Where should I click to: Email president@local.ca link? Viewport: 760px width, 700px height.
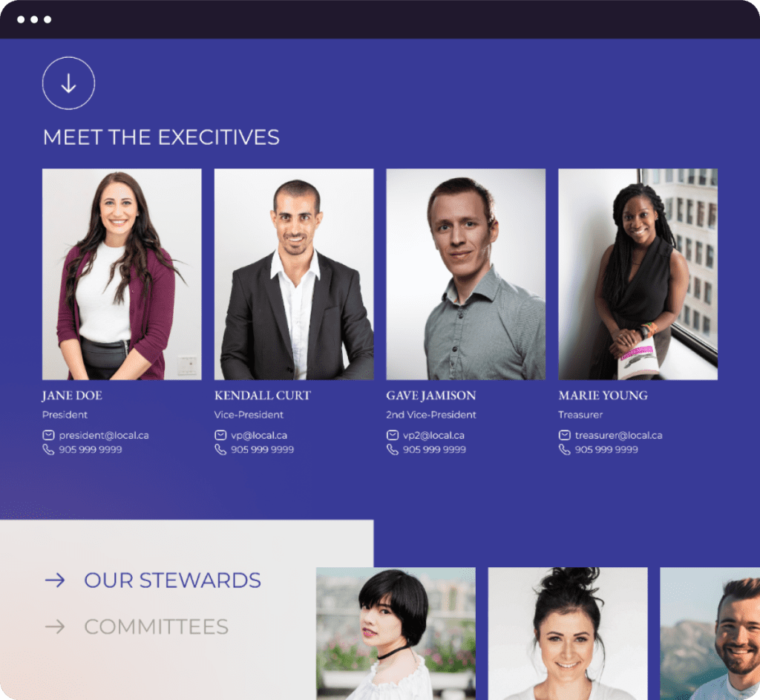pyautogui.click(x=104, y=435)
